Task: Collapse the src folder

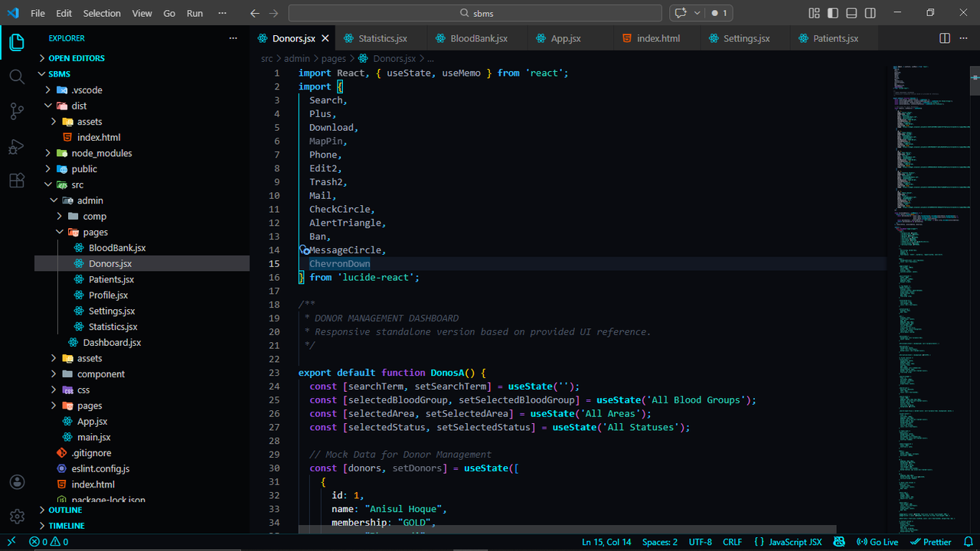Action: [47, 184]
